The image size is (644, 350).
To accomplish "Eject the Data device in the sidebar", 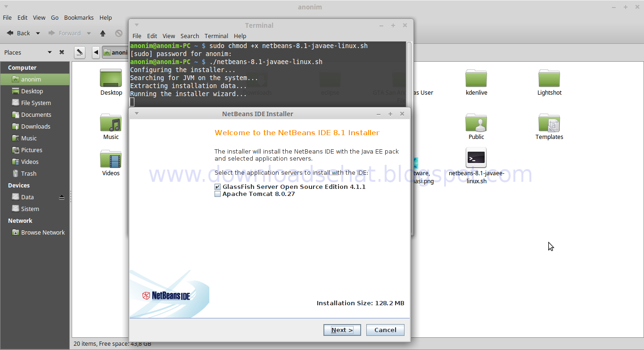I will tap(62, 197).
